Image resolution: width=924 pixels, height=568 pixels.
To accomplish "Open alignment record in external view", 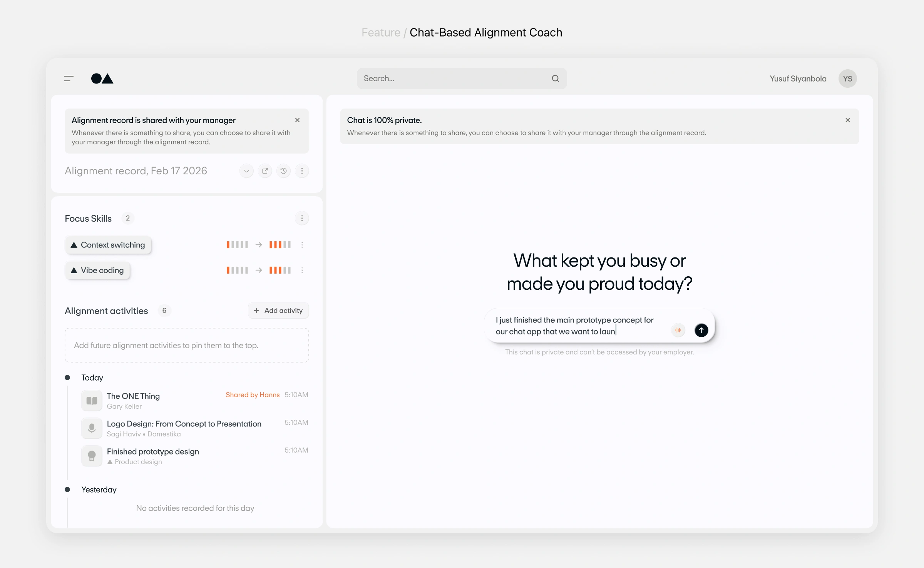I will (x=265, y=171).
